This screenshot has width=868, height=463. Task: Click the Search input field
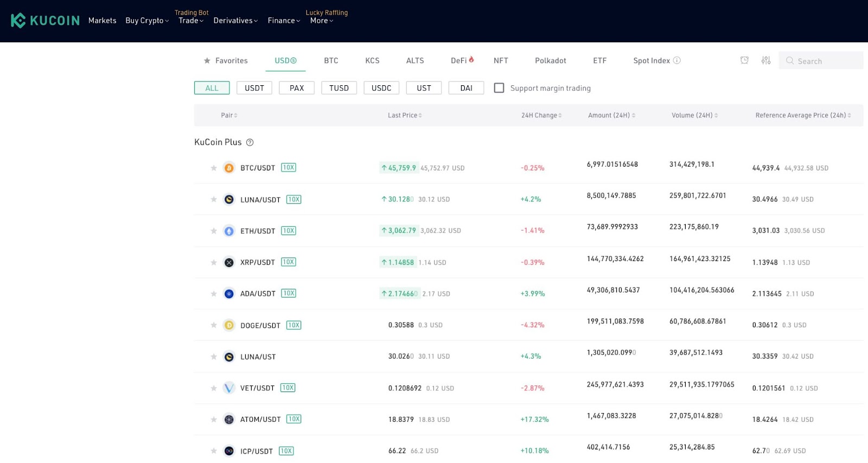821,60
